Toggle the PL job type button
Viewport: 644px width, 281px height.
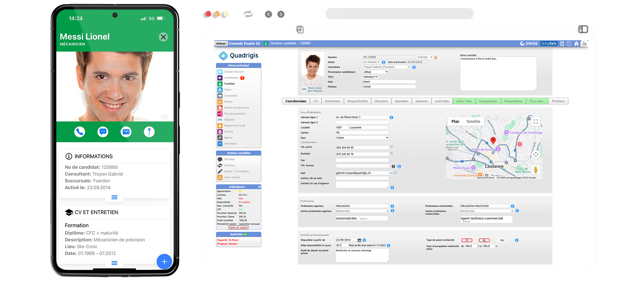click(484, 240)
